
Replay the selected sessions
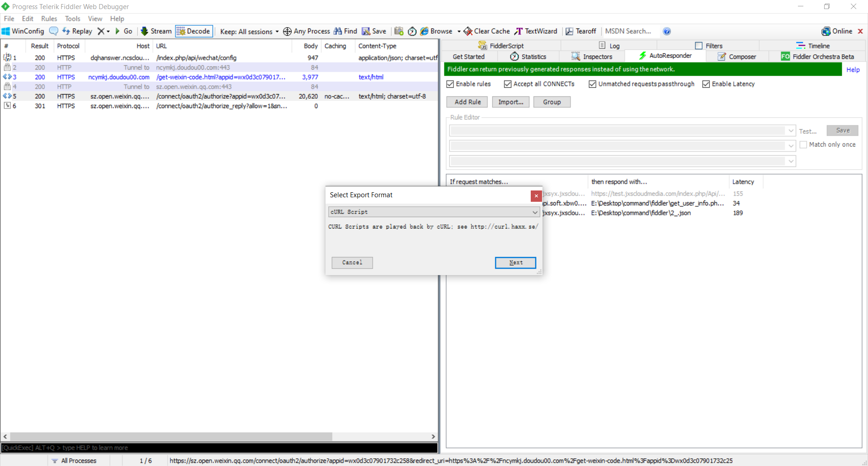pyautogui.click(x=77, y=31)
